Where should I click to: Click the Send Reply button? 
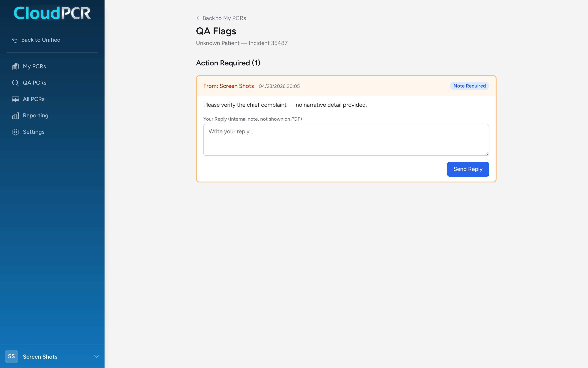click(x=468, y=169)
